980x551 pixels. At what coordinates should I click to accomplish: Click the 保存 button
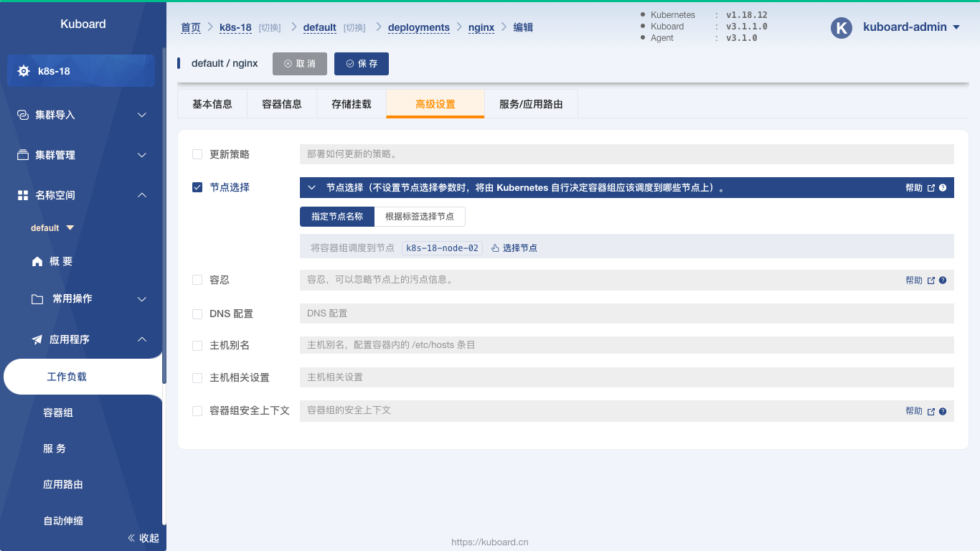pos(362,64)
